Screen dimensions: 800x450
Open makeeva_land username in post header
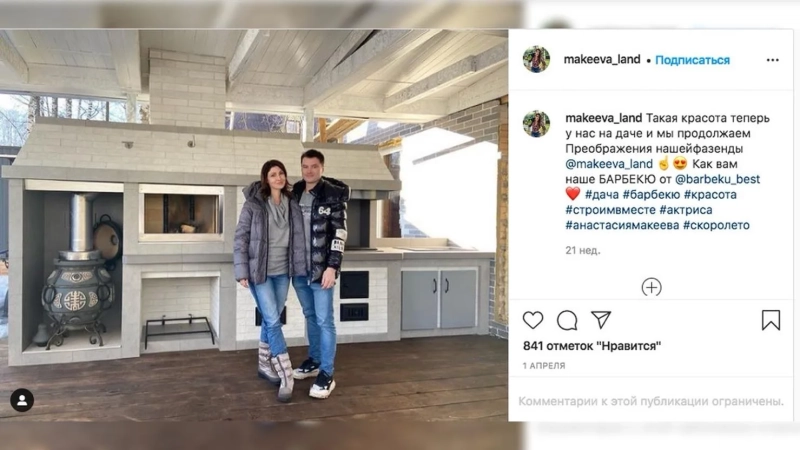[602, 60]
